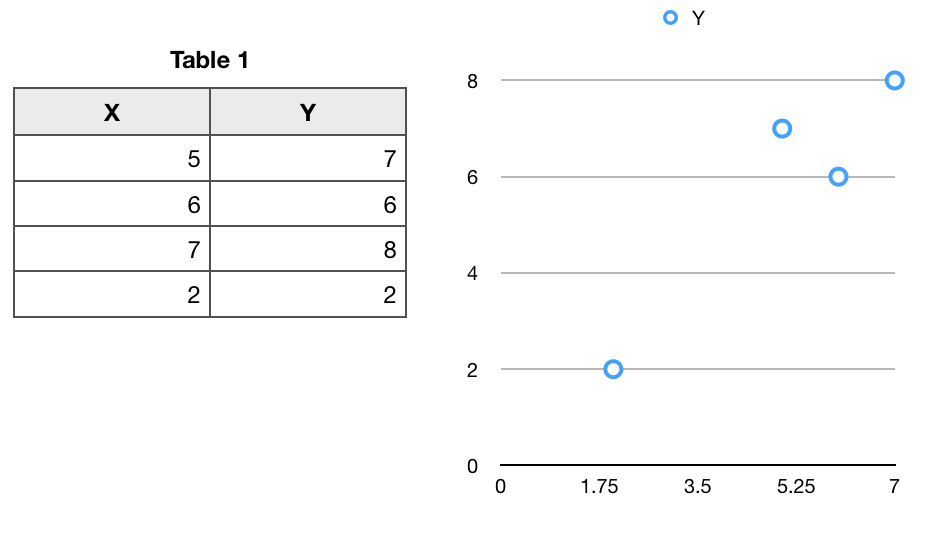Click the Y cell containing 7
This screenshot has height=534, width=950.
(x=308, y=158)
